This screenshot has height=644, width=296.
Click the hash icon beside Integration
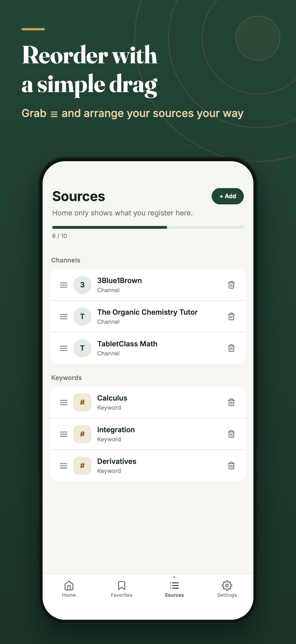82,434
